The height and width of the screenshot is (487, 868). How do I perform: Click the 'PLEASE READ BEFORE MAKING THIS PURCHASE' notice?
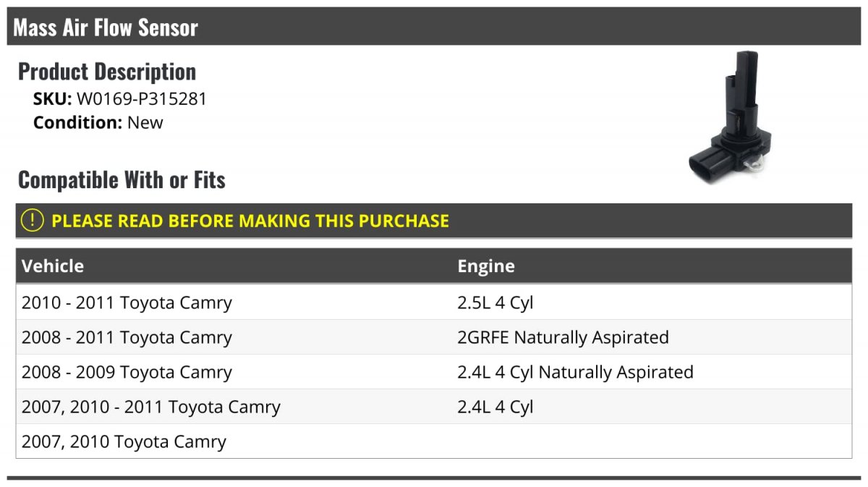coord(250,221)
